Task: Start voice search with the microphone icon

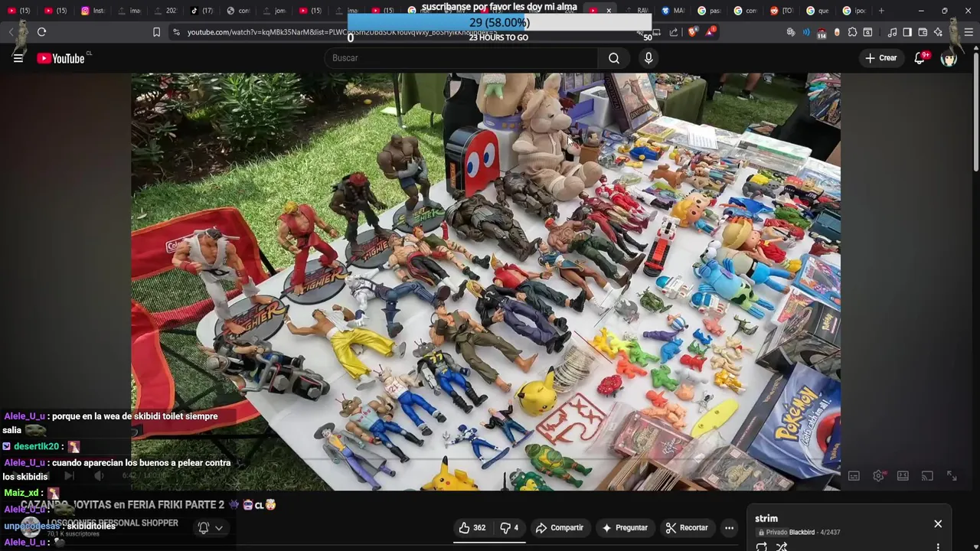Action: tap(648, 58)
